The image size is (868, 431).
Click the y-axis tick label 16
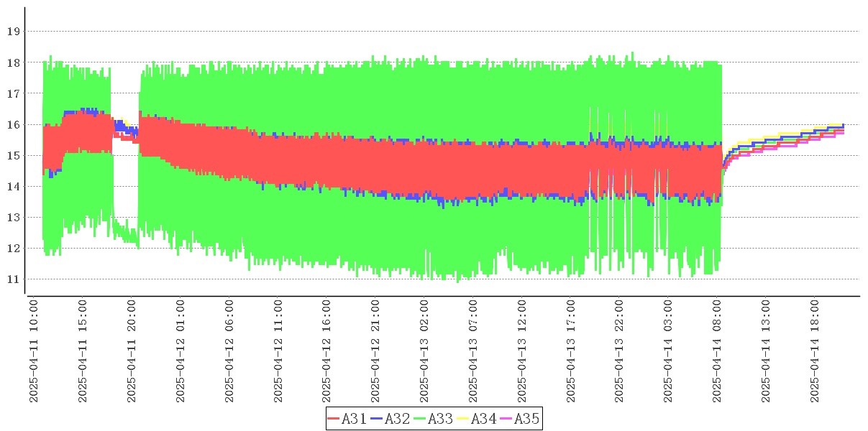(13, 124)
